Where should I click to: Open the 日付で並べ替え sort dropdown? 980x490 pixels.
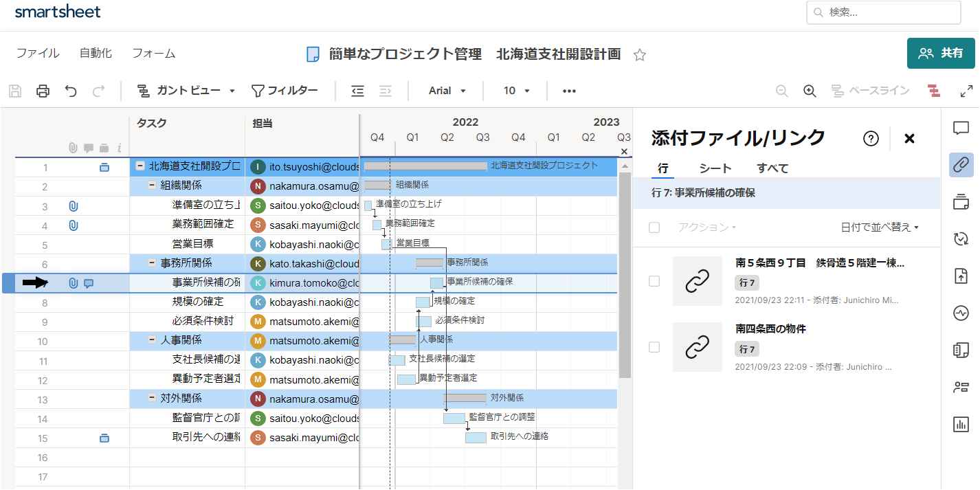(881, 227)
